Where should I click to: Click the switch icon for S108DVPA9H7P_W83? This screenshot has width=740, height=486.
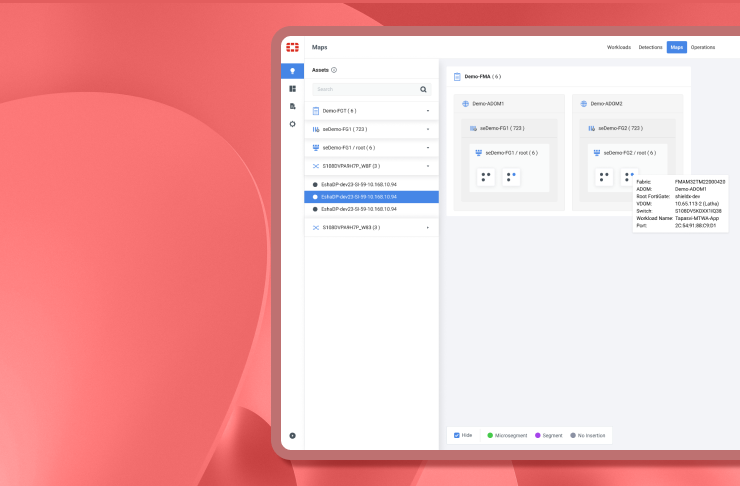coord(316,227)
